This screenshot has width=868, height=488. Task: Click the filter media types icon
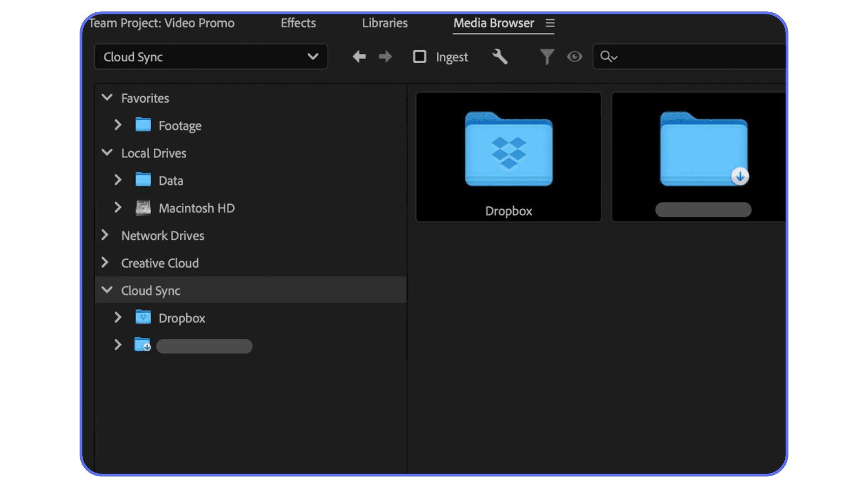tap(547, 57)
